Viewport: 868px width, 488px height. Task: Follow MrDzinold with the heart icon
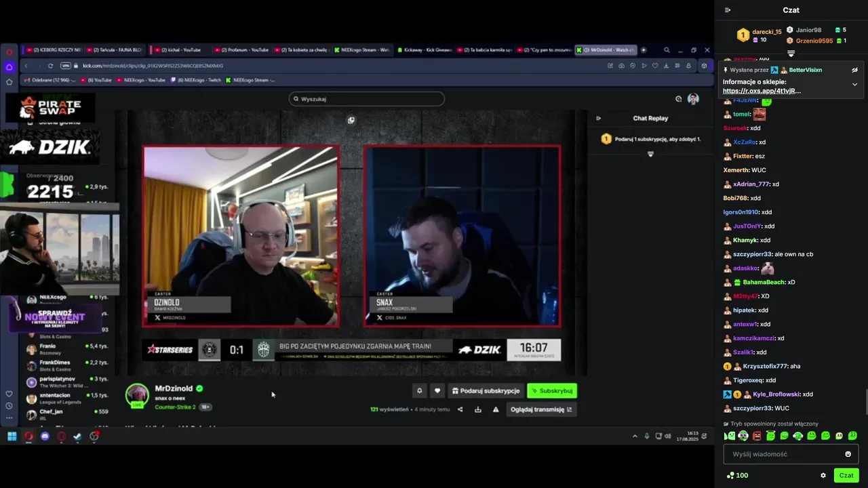(x=437, y=390)
